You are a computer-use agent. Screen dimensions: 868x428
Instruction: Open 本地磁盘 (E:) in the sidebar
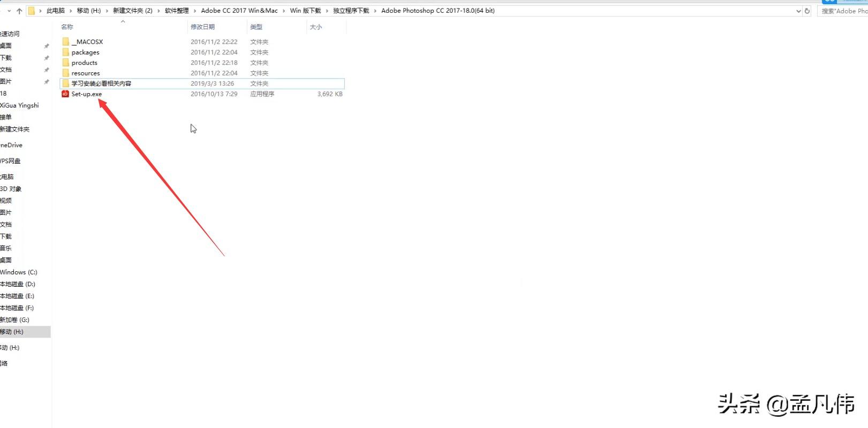pyautogui.click(x=17, y=296)
